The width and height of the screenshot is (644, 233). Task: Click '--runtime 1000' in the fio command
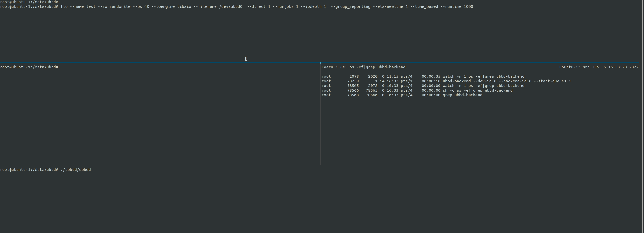coord(457,6)
